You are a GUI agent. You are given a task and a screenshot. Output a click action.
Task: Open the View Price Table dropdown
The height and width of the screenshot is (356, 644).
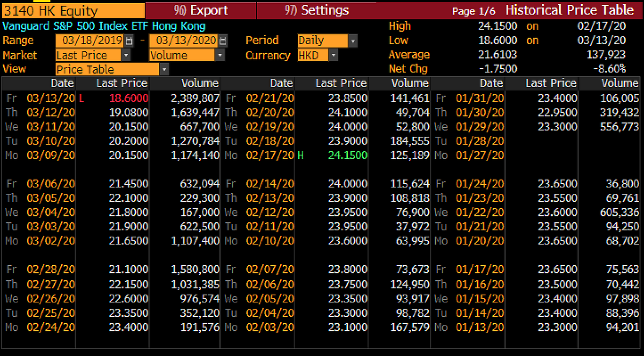coord(164,69)
